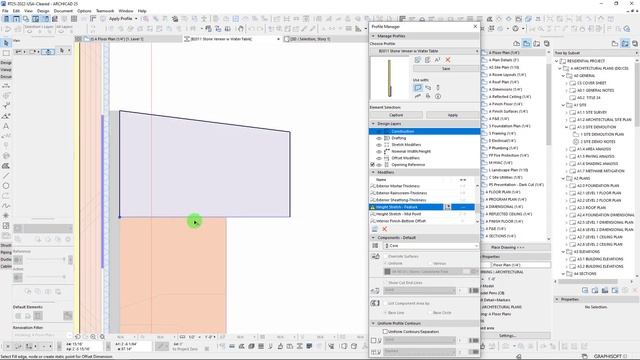Open the Project Map view icon in Navigator
This screenshot has width=640, height=360.
(516, 43)
